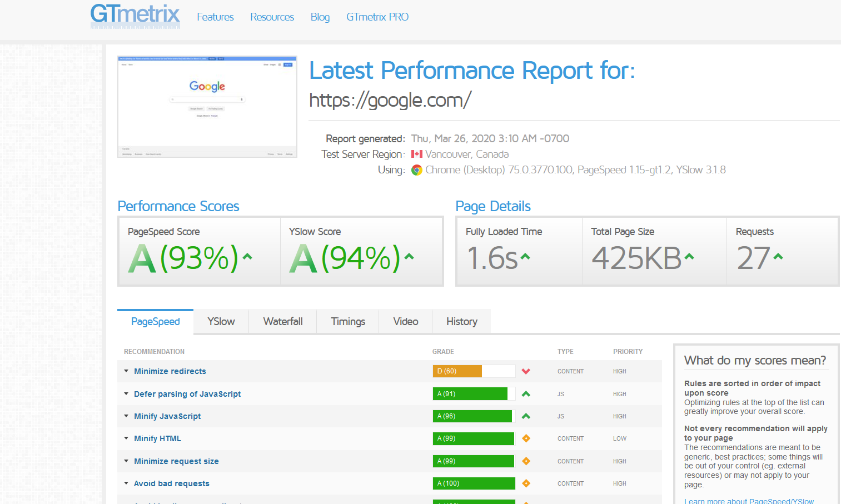Click the arrow next to 1.6s load time
This screenshot has width=841, height=504.
pyautogui.click(x=525, y=256)
